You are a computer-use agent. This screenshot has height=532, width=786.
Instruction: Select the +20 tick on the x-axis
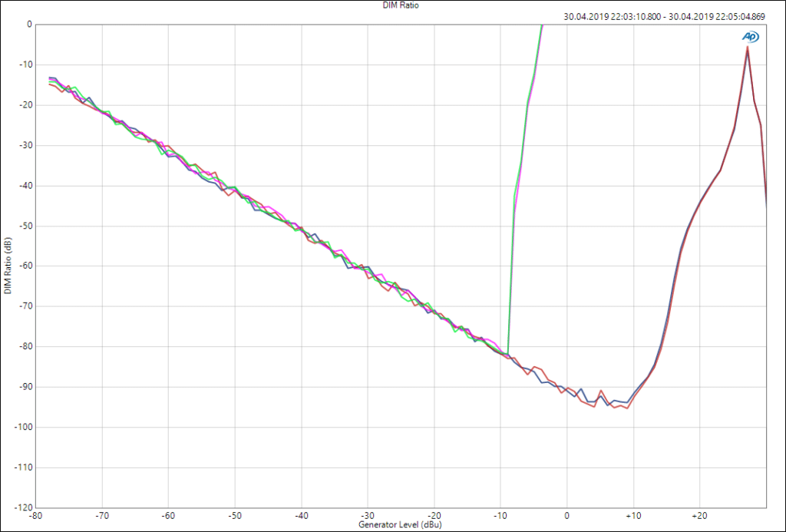[x=698, y=515]
